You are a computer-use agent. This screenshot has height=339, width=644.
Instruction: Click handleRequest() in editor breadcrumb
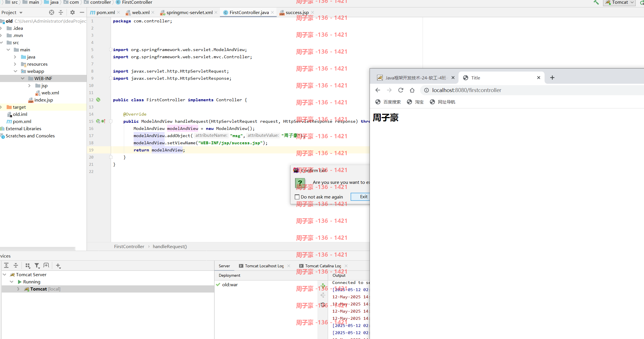[x=170, y=246]
